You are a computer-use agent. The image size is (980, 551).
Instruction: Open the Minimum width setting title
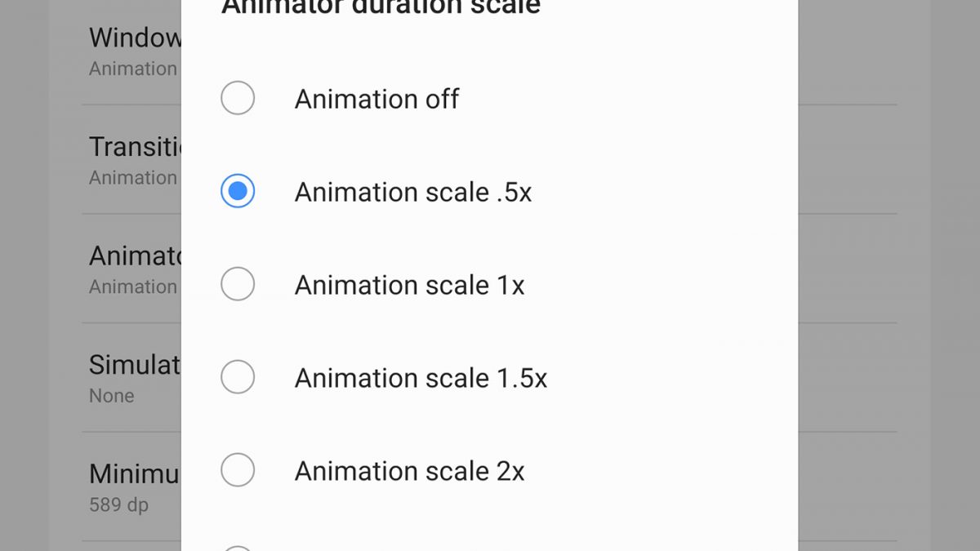135,473
